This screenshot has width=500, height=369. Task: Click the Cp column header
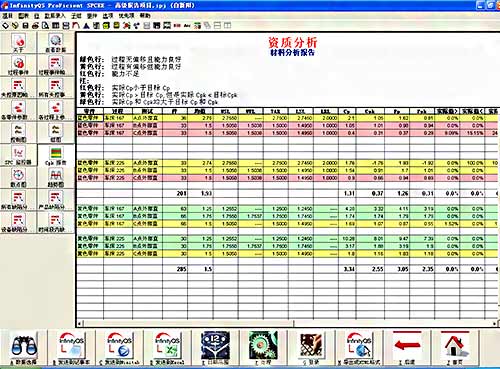pos(347,111)
